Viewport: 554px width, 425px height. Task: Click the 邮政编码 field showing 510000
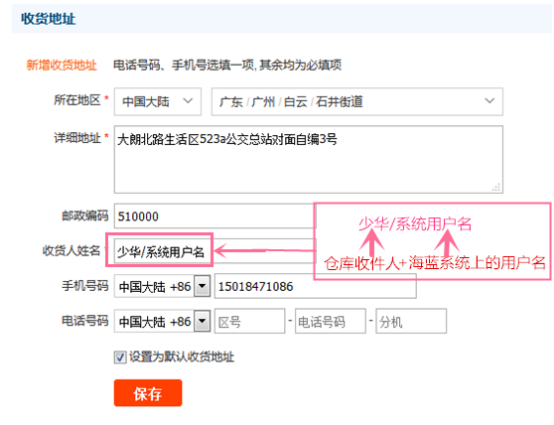(x=214, y=216)
